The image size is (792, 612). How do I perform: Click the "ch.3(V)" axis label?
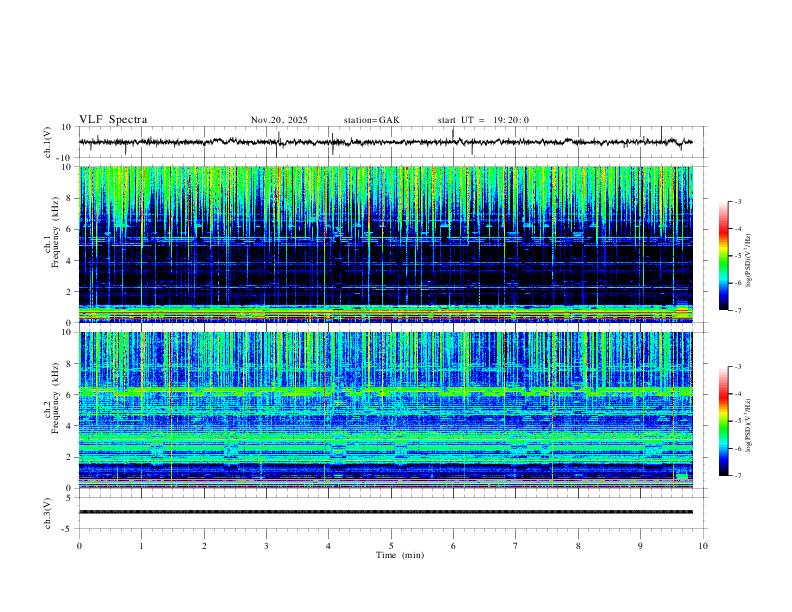click(48, 513)
